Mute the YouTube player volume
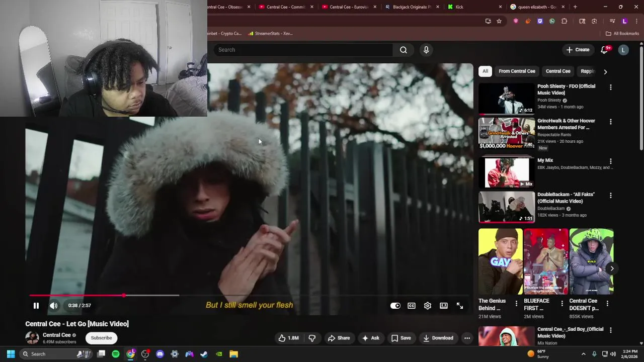This screenshot has width=644, height=362. click(x=54, y=306)
